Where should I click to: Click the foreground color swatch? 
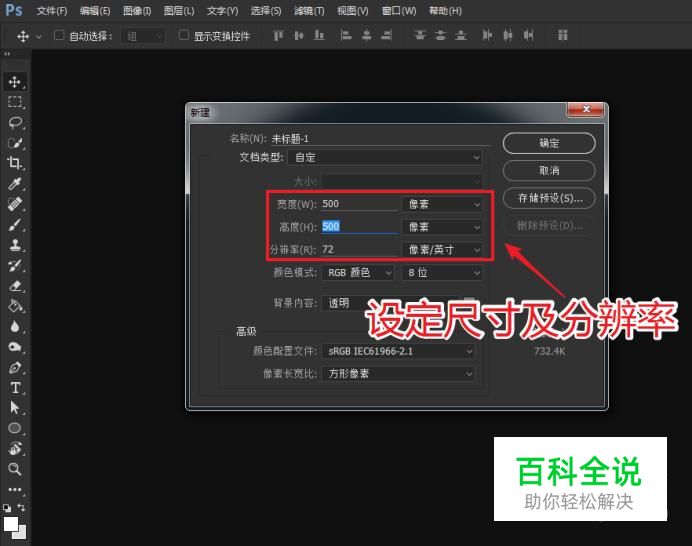click(x=11, y=524)
